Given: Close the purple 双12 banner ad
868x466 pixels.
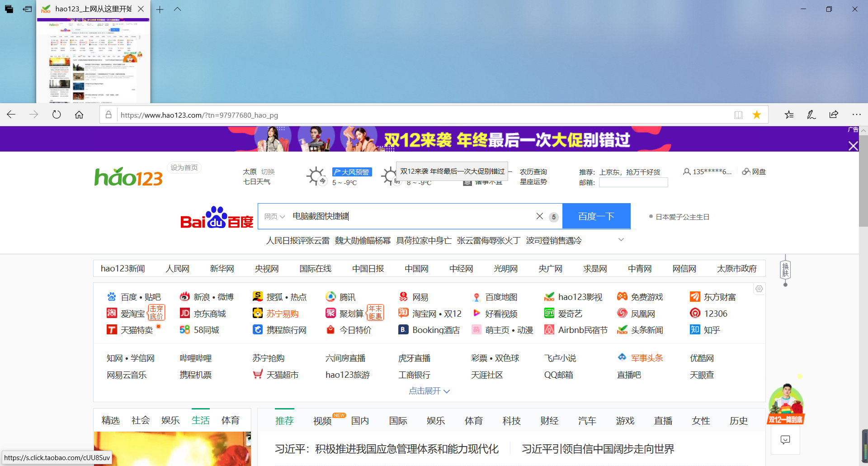Looking at the screenshot, I should [x=853, y=146].
